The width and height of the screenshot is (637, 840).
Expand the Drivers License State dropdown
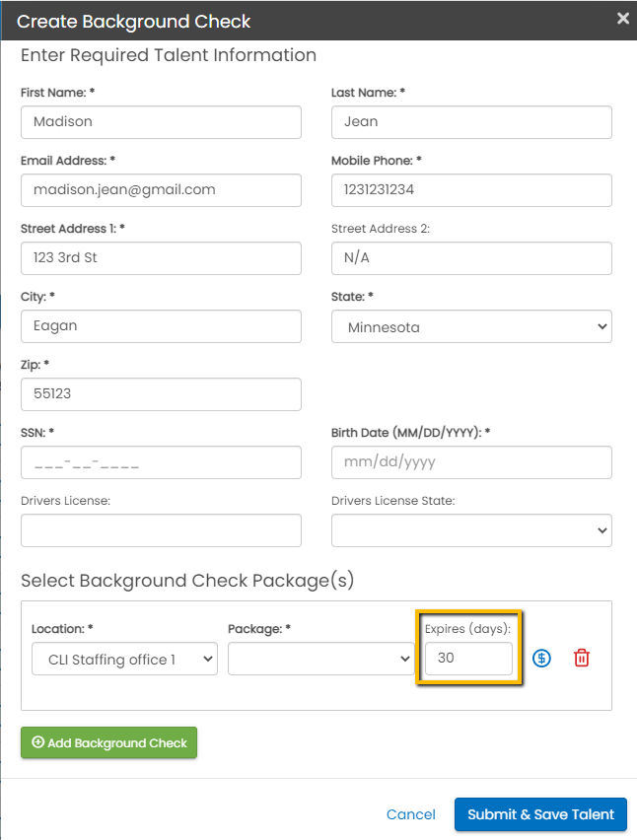click(x=471, y=530)
